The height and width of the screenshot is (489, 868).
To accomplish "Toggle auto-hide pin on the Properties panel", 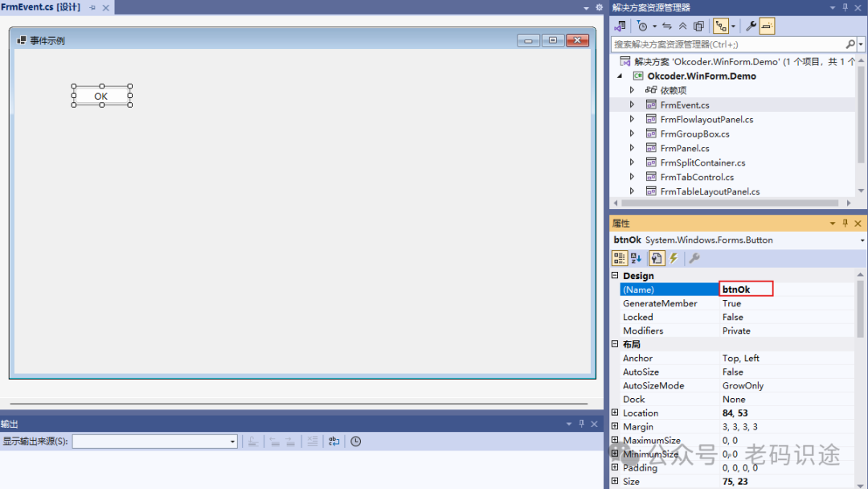I will (845, 224).
